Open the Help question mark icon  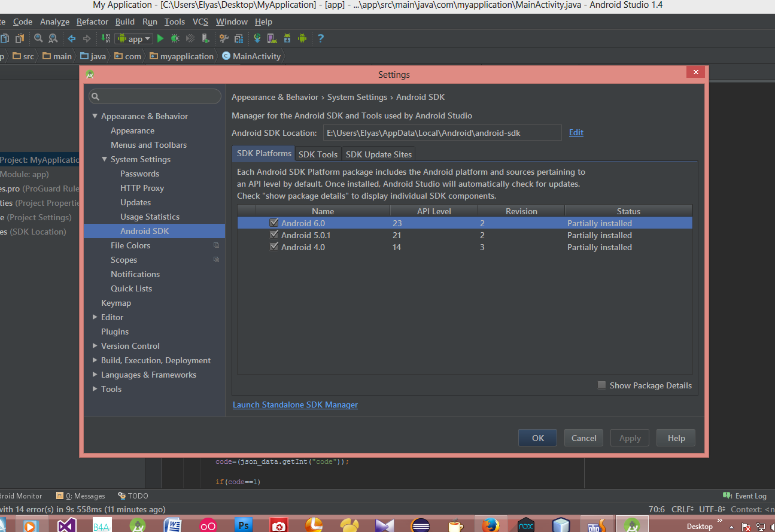click(x=320, y=38)
